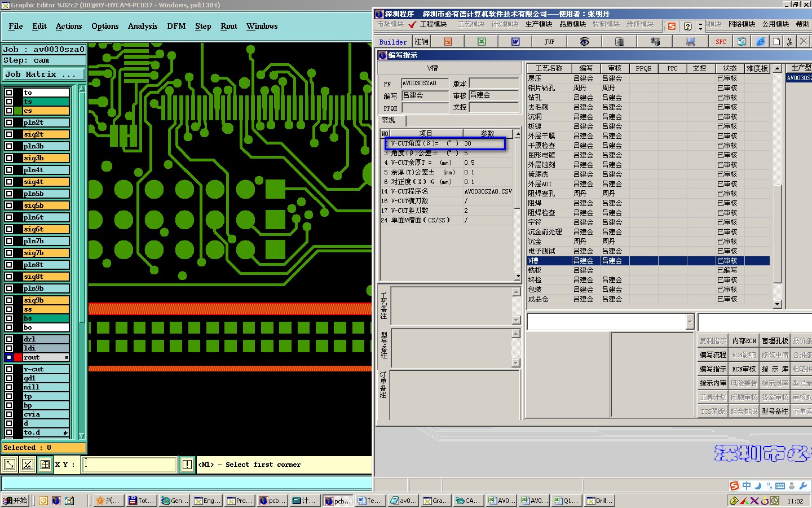
Task: Click the Job Matrix button
Action: pos(43,75)
